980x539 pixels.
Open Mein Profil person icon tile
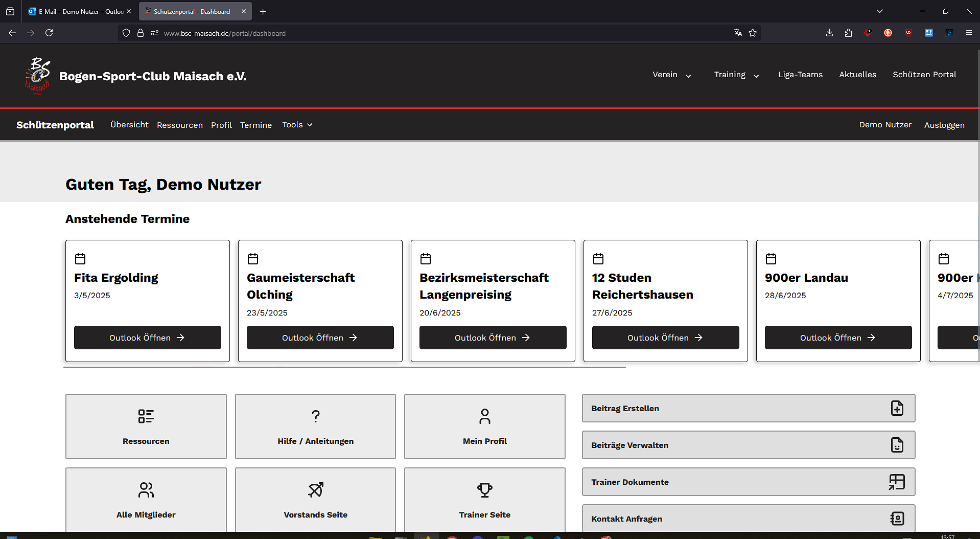pos(484,426)
